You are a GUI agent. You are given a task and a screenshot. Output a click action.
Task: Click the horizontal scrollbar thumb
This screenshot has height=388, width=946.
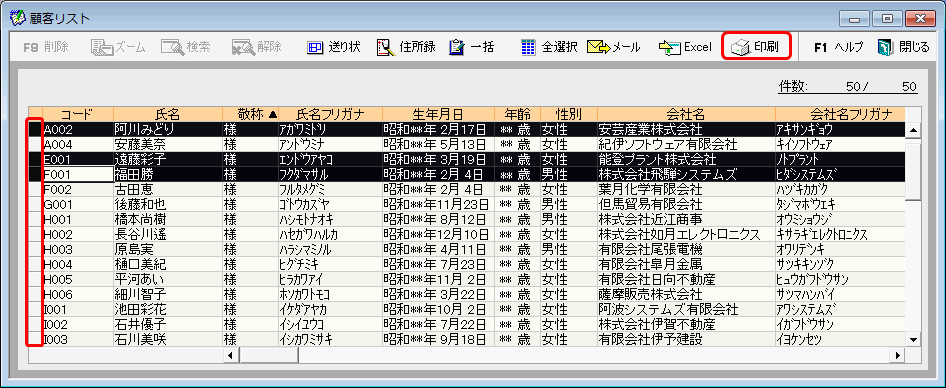click(269, 355)
